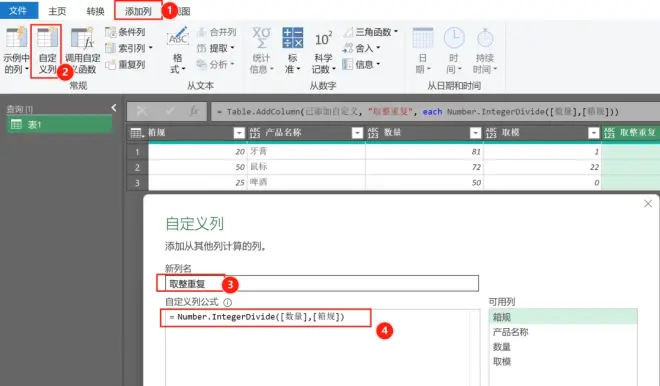Click the 新列名 input field
The width and height of the screenshot is (660, 386).
(322, 283)
